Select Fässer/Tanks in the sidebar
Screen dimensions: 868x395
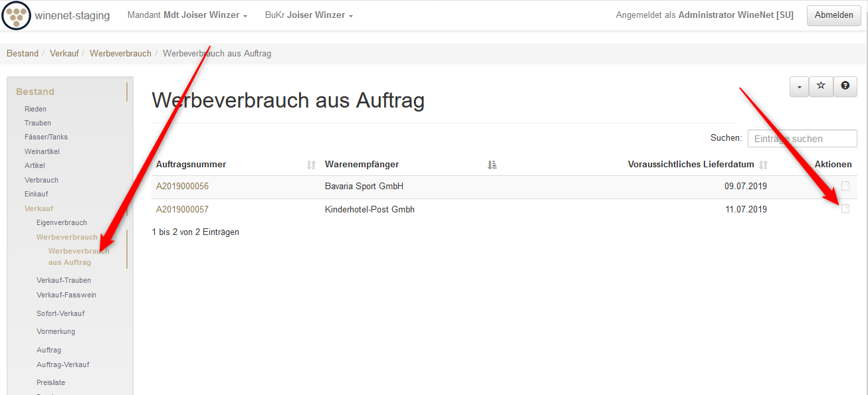click(x=46, y=137)
